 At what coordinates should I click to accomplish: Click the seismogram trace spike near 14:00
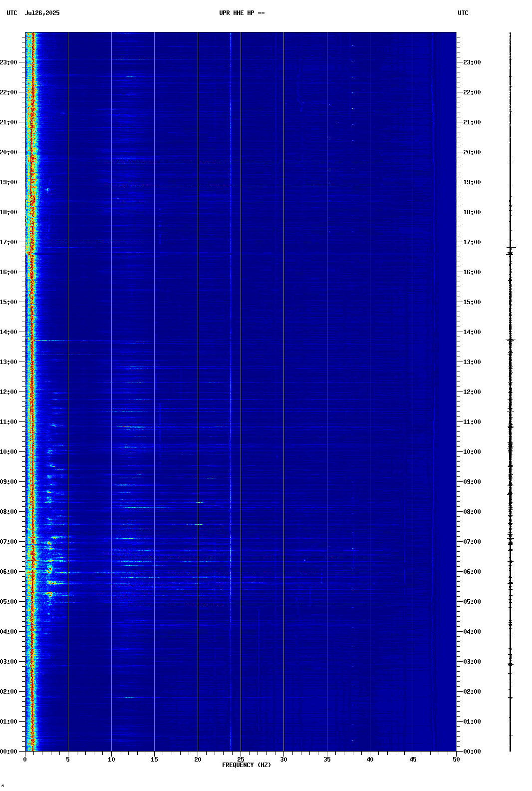click(511, 340)
